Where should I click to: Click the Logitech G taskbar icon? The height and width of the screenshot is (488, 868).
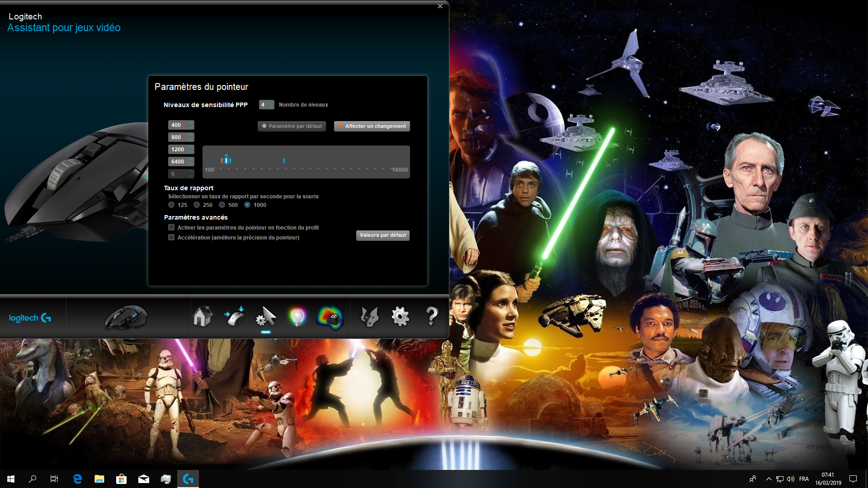click(x=188, y=479)
